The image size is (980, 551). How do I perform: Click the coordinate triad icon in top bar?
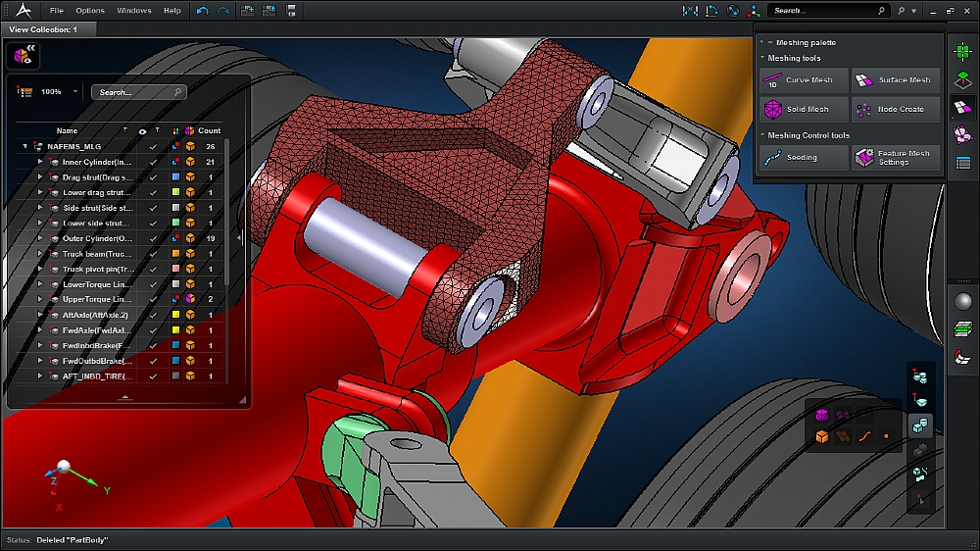click(x=754, y=11)
